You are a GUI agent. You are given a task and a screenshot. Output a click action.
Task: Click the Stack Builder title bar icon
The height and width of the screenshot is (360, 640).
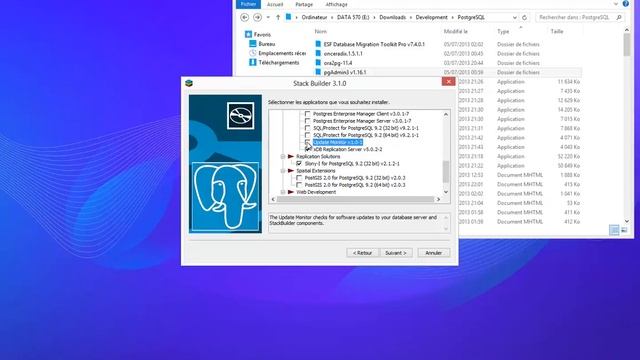[x=189, y=83]
